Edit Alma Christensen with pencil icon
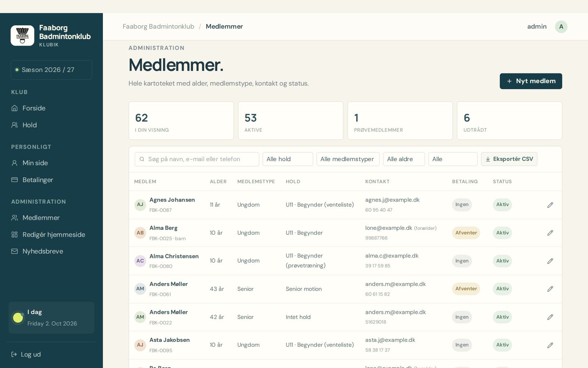 (x=550, y=261)
